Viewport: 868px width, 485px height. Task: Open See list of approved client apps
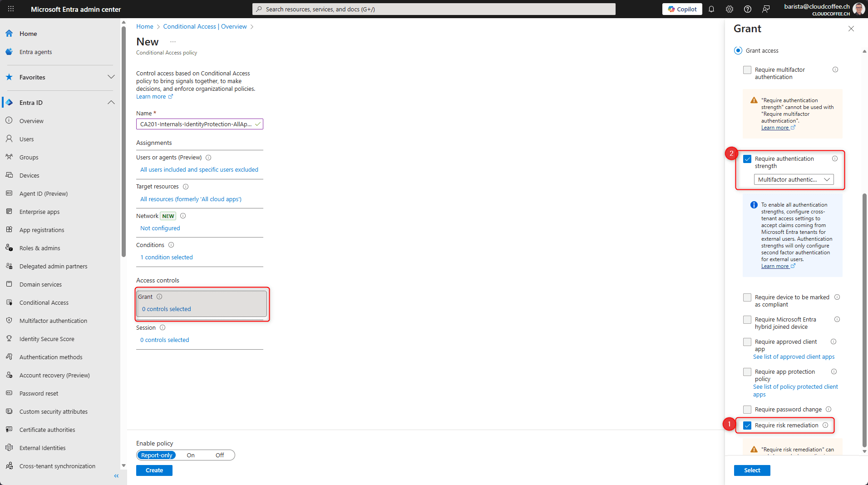point(794,356)
